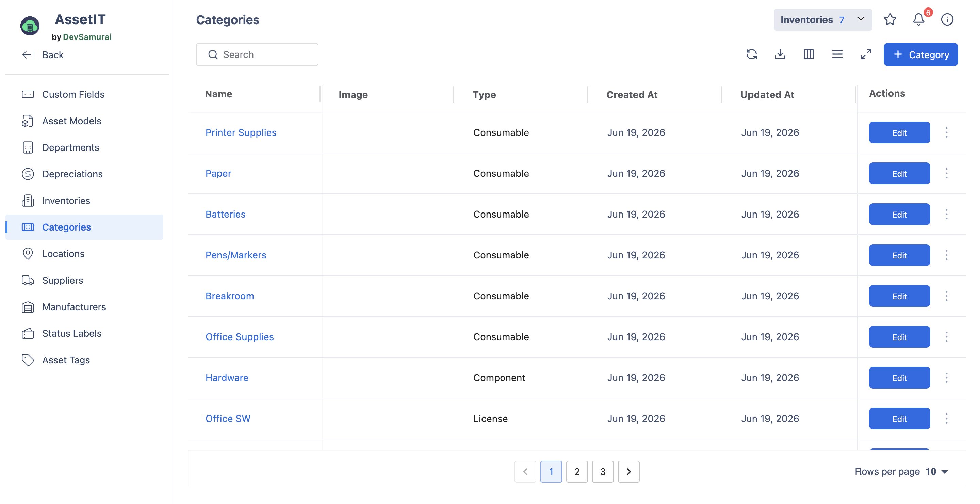The image size is (980, 504).
Task: Sort by Type column header
Action: click(484, 94)
